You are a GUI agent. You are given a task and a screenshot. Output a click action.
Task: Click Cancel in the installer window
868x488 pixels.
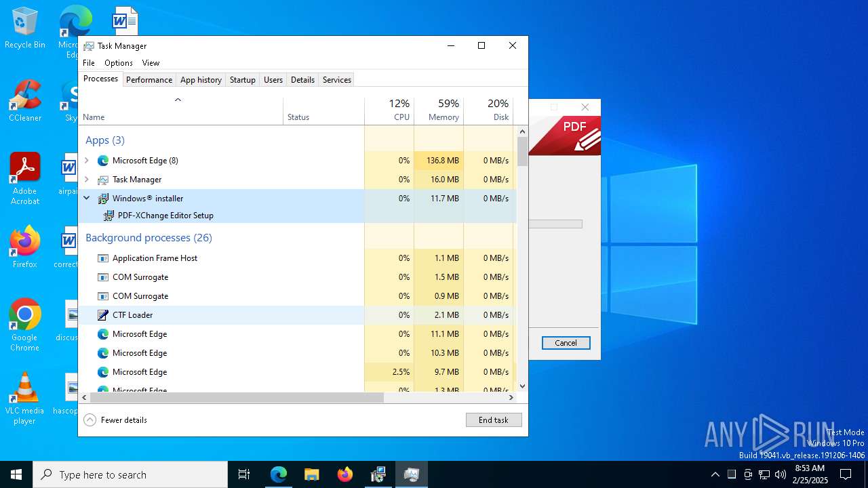tap(566, 343)
